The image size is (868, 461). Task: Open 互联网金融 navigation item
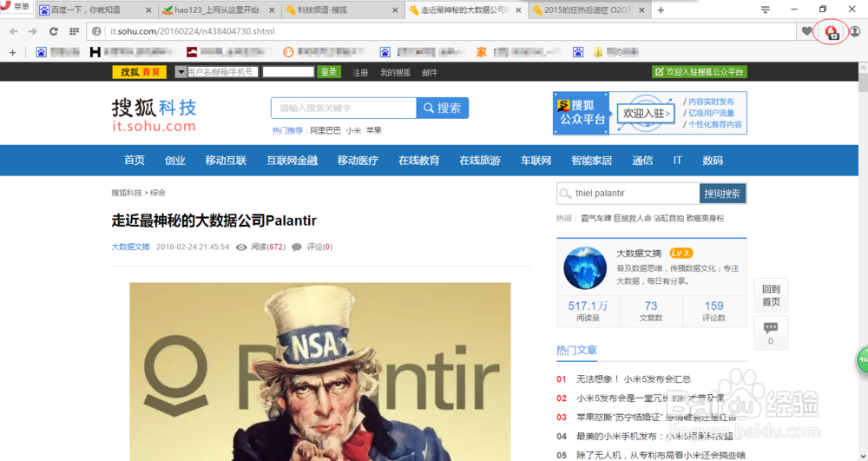pos(293,161)
